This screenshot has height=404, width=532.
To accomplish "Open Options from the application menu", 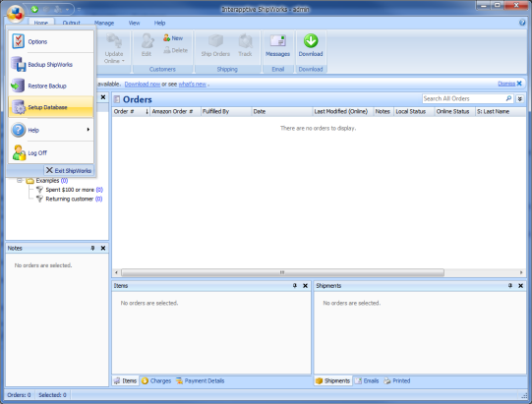I will point(51,41).
